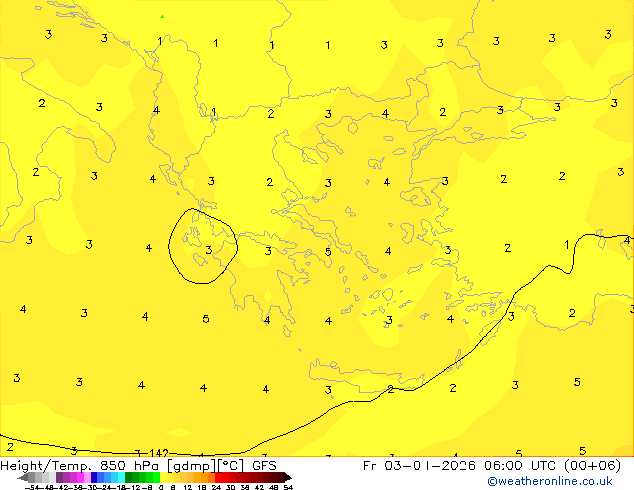Click the small green mark at the map top

click(162, 17)
